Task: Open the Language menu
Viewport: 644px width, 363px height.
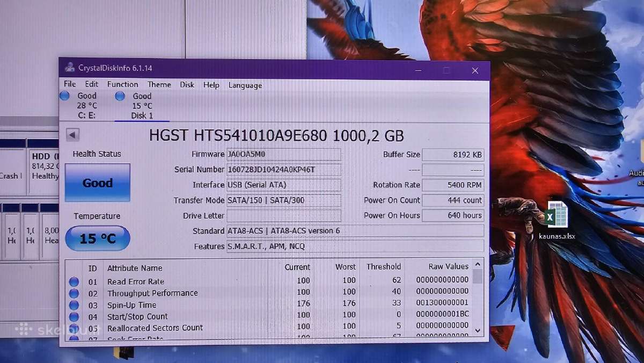Action: click(x=245, y=85)
